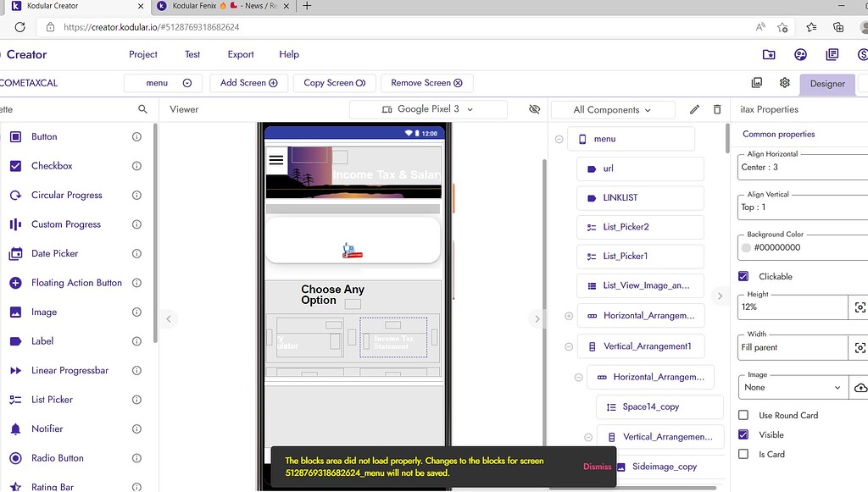Image resolution: width=868 pixels, height=492 pixels.
Task: Open the account profile icon in header
Action: coord(800,54)
